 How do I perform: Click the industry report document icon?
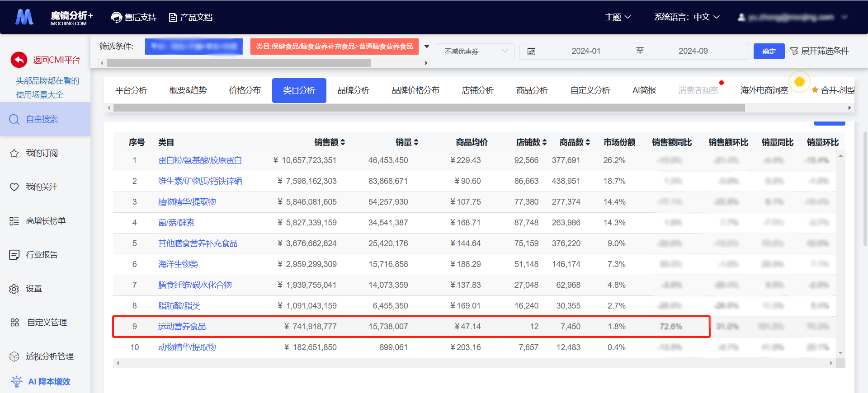pos(14,255)
